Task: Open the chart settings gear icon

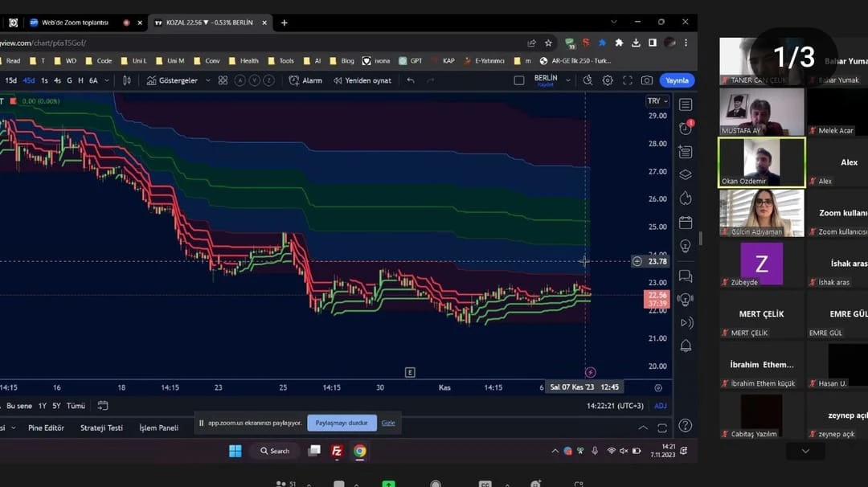Action: pos(608,80)
